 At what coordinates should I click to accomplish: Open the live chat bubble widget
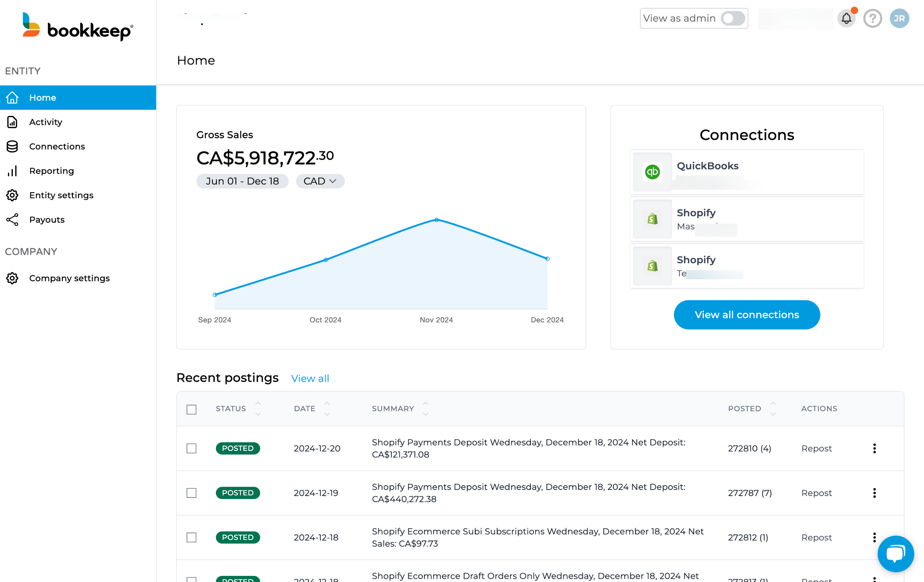895,553
